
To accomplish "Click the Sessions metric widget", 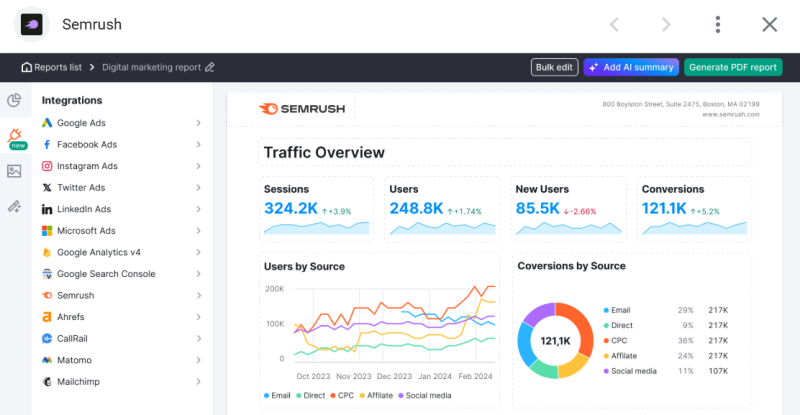I will point(316,209).
